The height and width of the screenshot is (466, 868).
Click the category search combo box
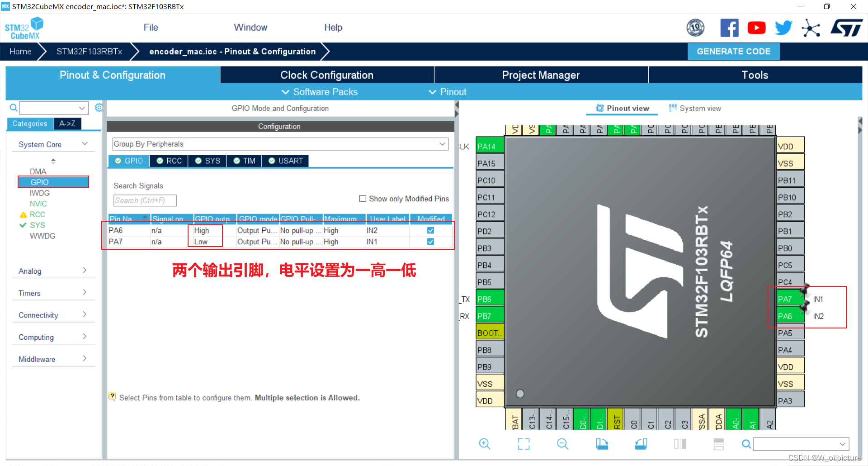point(53,108)
